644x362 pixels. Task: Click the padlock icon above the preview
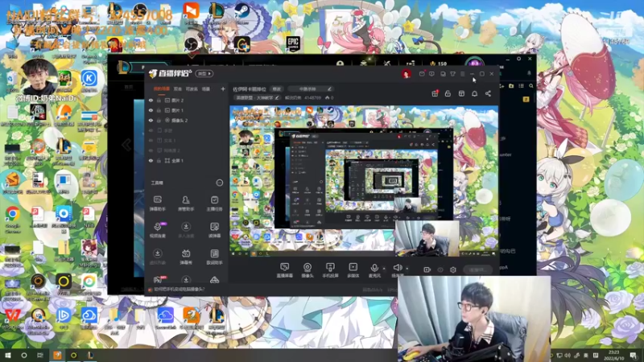pos(448,93)
